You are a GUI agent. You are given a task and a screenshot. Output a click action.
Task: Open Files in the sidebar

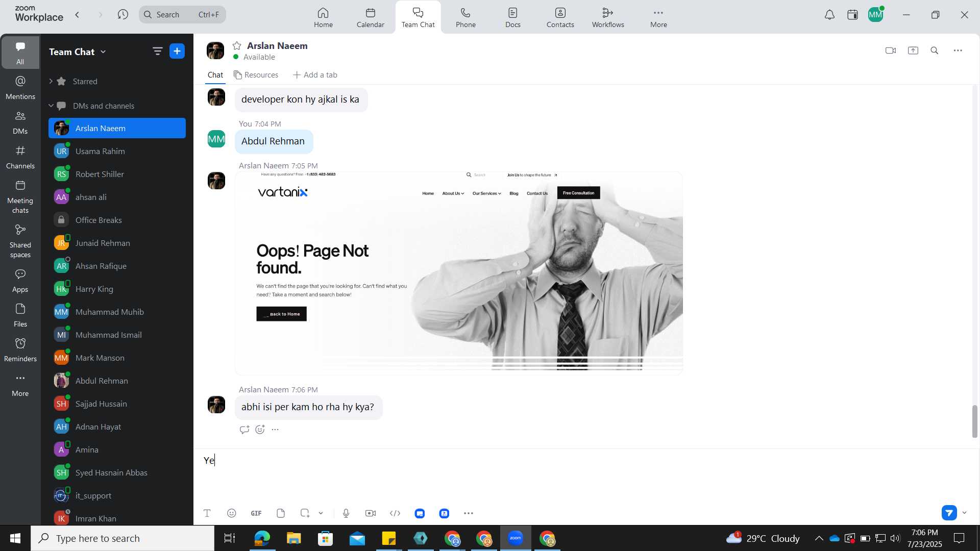[20, 315]
